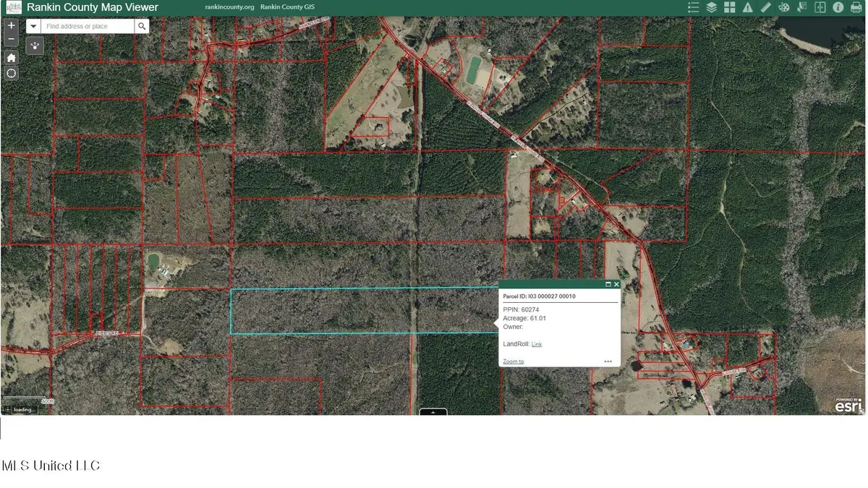Expand the bottom attribute table arrow
Image resolution: width=868 pixels, height=488 pixels.
point(433,412)
